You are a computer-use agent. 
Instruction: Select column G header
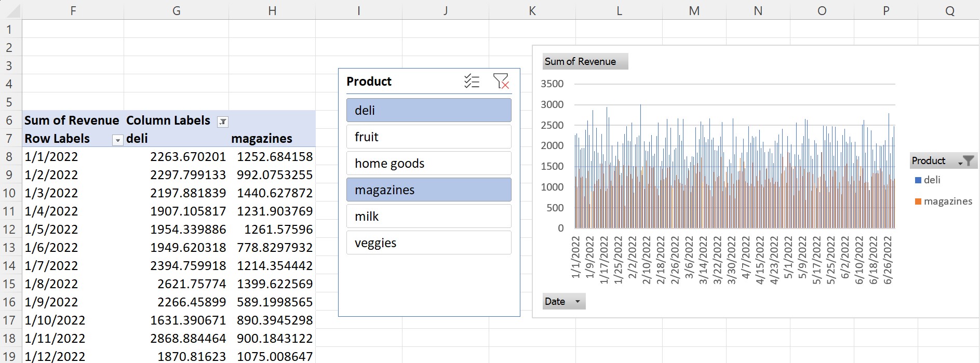click(x=176, y=11)
